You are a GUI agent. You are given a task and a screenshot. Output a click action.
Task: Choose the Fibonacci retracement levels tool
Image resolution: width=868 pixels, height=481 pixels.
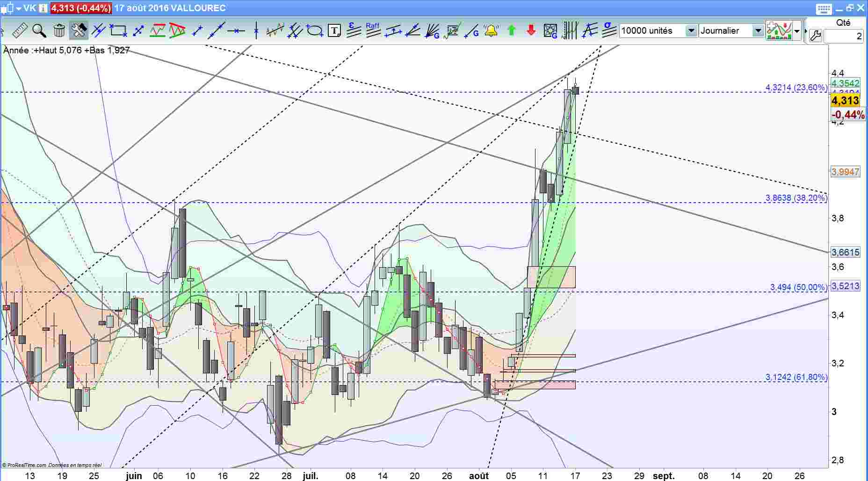click(x=452, y=31)
